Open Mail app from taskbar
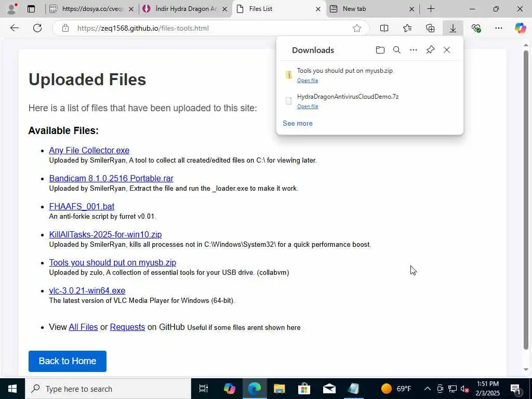Image resolution: width=532 pixels, height=399 pixels. pyautogui.click(x=329, y=389)
